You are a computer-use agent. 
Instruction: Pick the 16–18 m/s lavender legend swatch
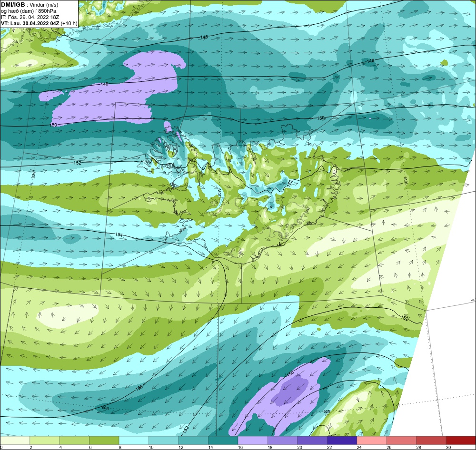pyautogui.click(x=253, y=440)
